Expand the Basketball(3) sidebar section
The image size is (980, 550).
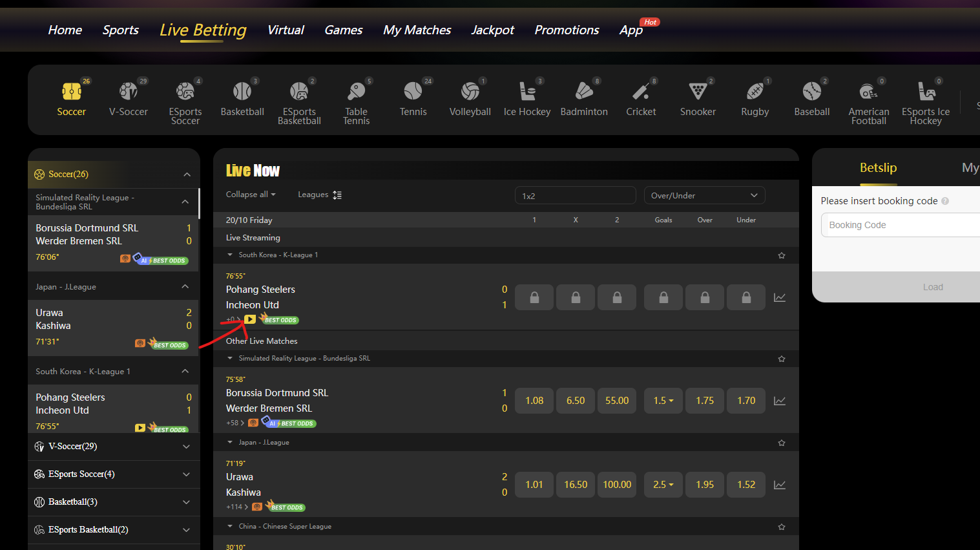click(186, 502)
